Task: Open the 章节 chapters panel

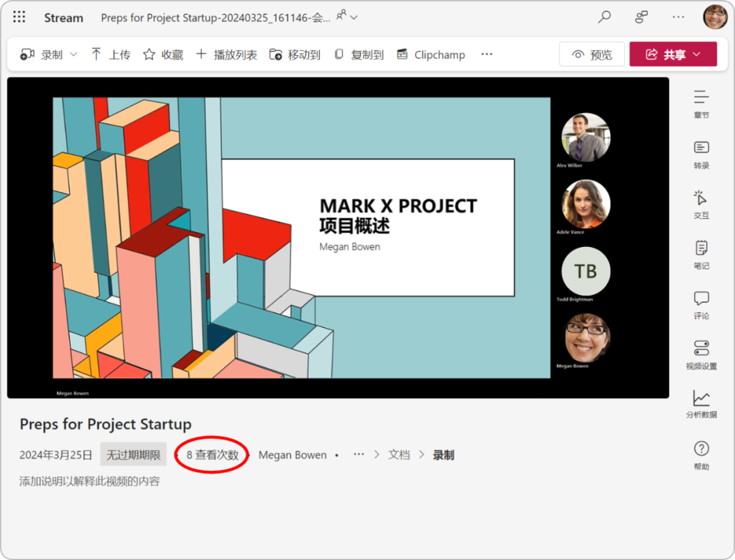Action: pos(701,104)
